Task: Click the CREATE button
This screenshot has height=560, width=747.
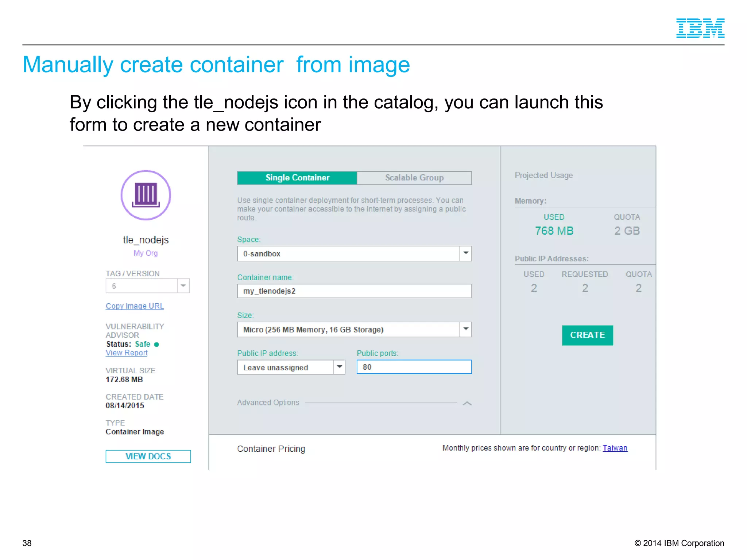Action: 587,335
